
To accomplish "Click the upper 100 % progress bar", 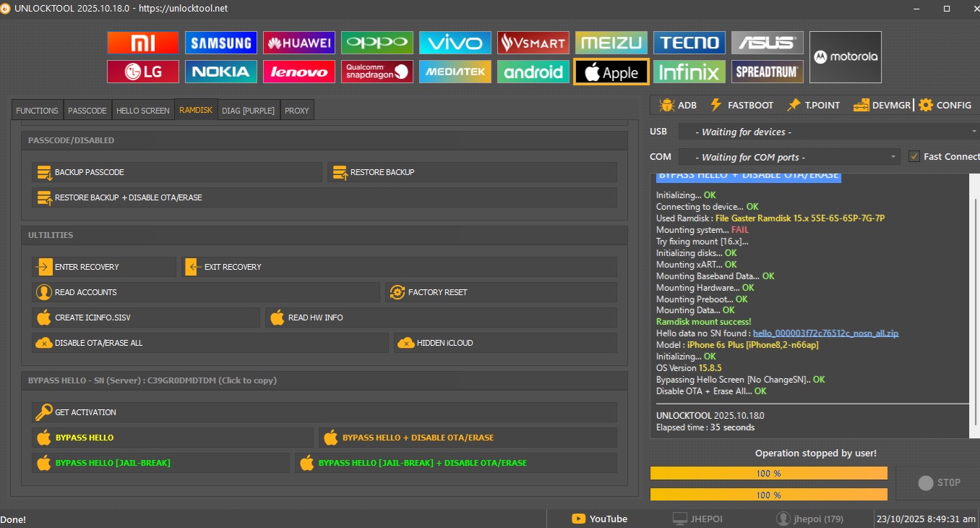I will (769, 473).
